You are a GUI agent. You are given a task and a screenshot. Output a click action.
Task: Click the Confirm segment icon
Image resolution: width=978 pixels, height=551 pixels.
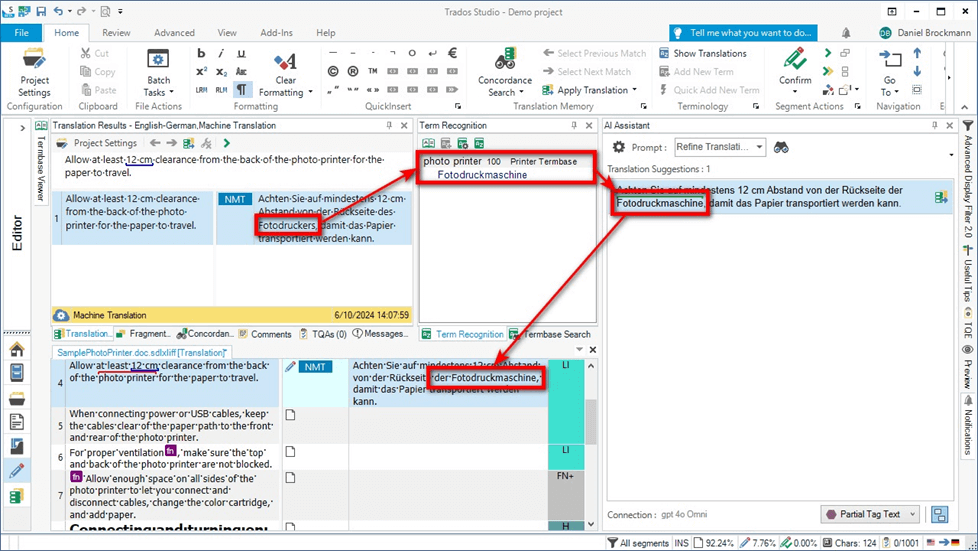coord(795,61)
